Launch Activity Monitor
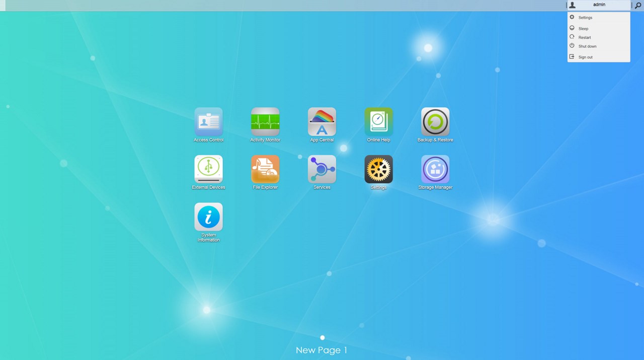Image resolution: width=644 pixels, height=360 pixels. point(265,121)
